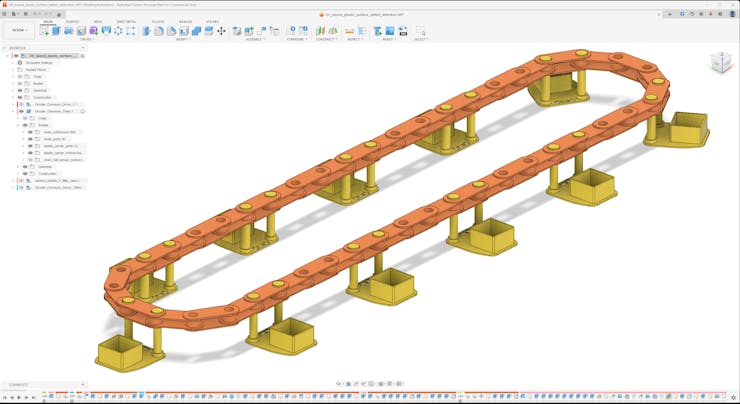Click the BROWSER panel header
The width and height of the screenshot is (740, 404).
(18, 47)
